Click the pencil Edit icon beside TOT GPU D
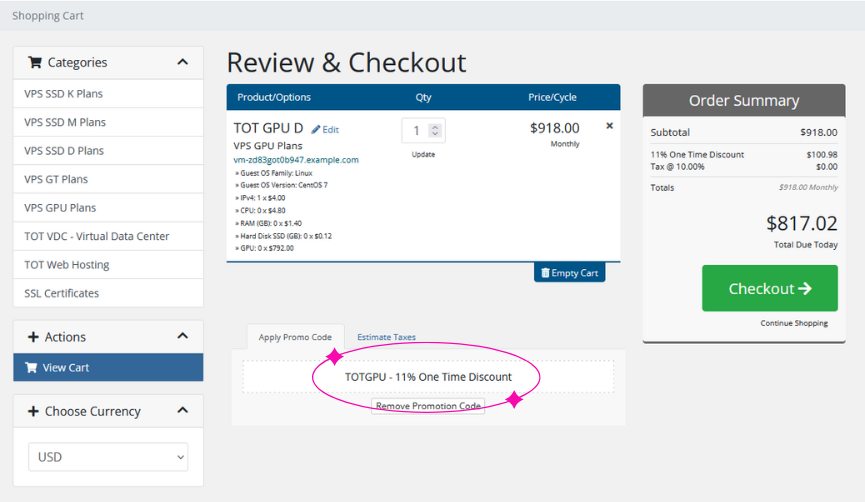 coord(317,130)
